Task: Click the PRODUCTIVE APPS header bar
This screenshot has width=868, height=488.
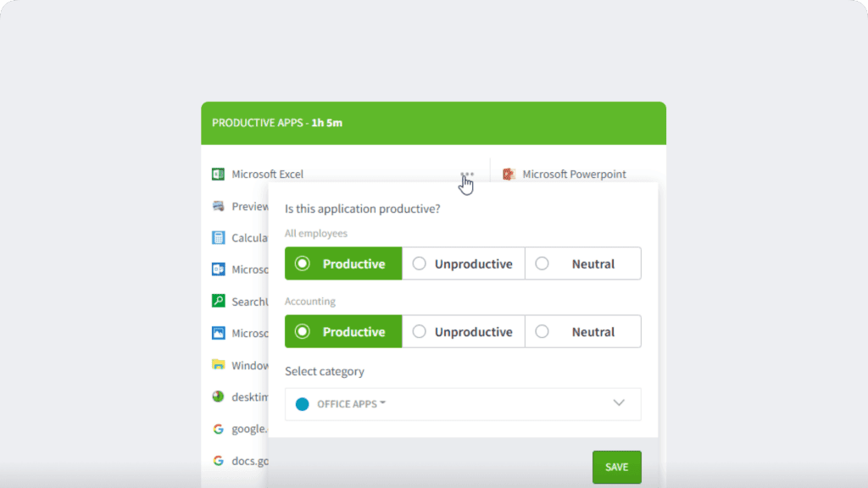Action: (434, 122)
